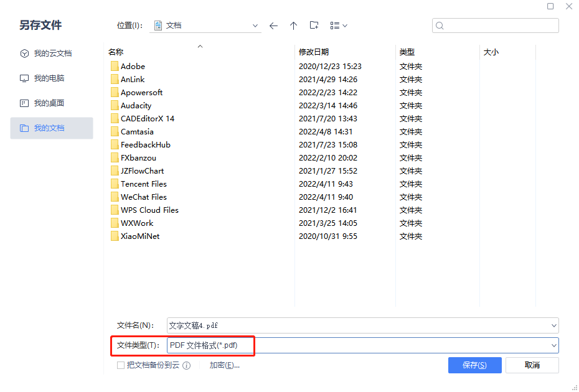Click the Audacity folder icon
The height and width of the screenshot is (392, 579).
(115, 106)
